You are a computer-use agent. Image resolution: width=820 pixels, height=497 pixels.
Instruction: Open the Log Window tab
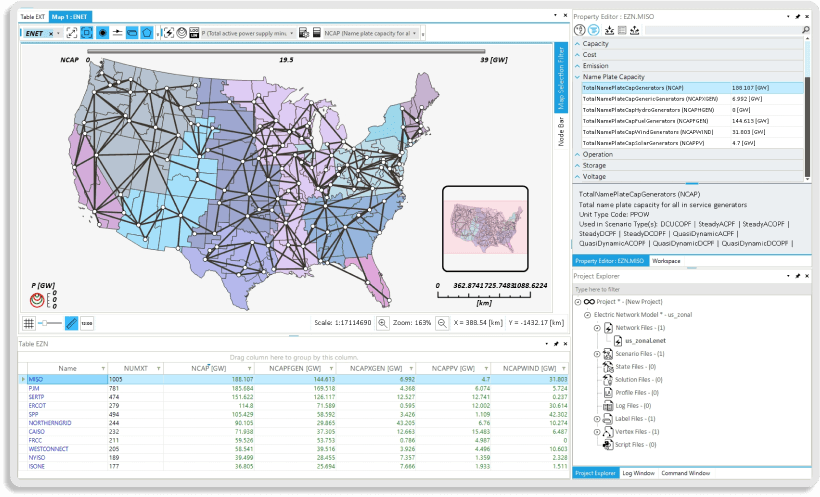(638, 472)
